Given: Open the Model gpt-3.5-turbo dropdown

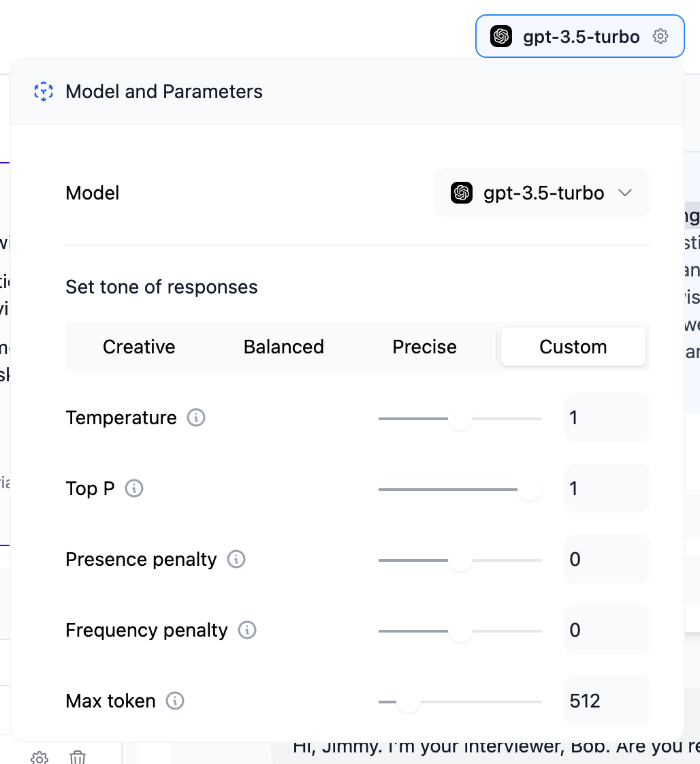Looking at the screenshot, I should pos(542,193).
